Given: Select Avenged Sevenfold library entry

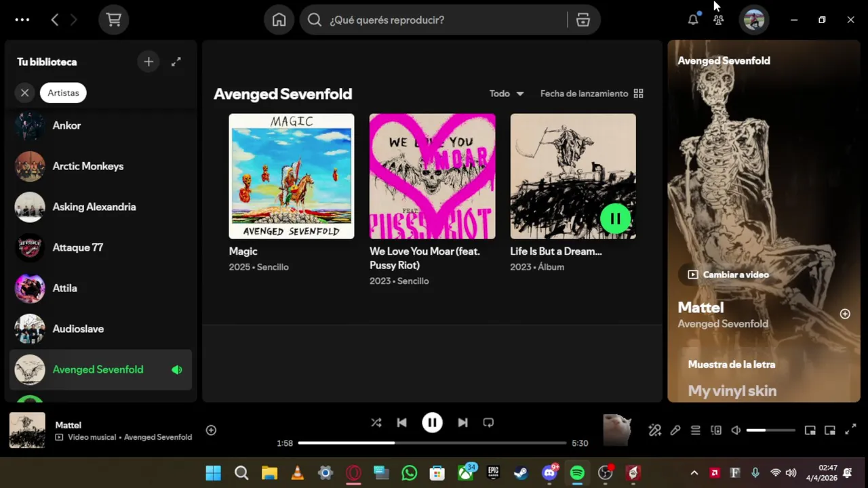Looking at the screenshot, I should (100, 369).
